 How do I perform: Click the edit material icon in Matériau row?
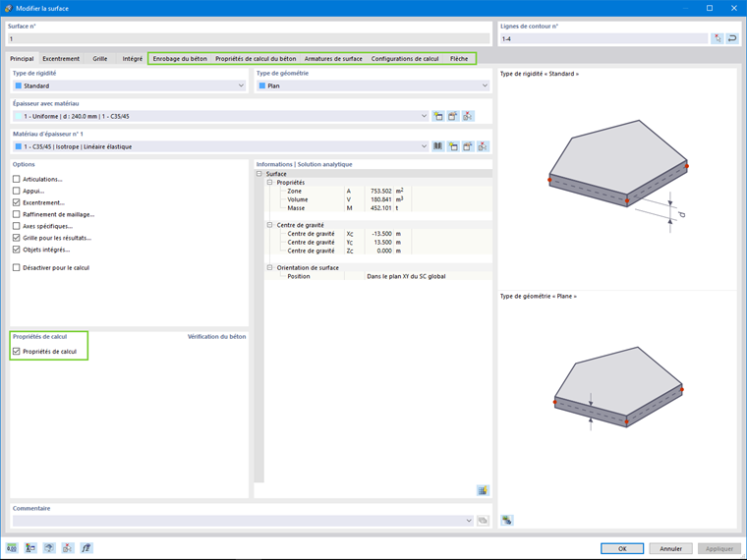click(468, 146)
